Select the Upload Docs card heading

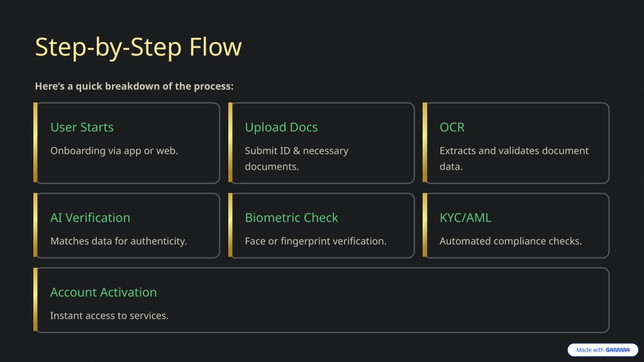pyautogui.click(x=281, y=127)
